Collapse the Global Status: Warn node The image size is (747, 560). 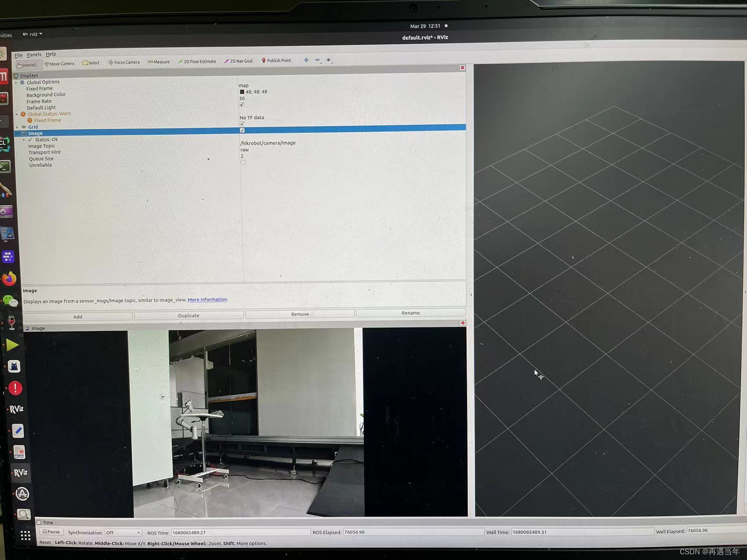(17, 115)
